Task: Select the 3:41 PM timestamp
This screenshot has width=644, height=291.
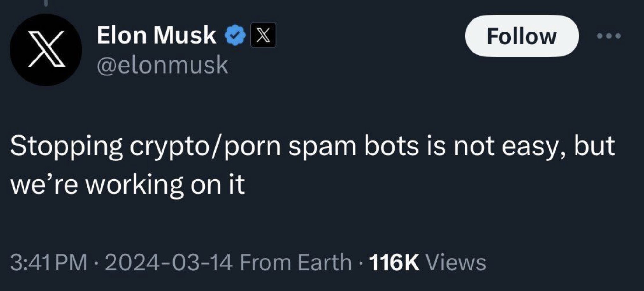Action: pyautogui.click(x=49, y=262)
